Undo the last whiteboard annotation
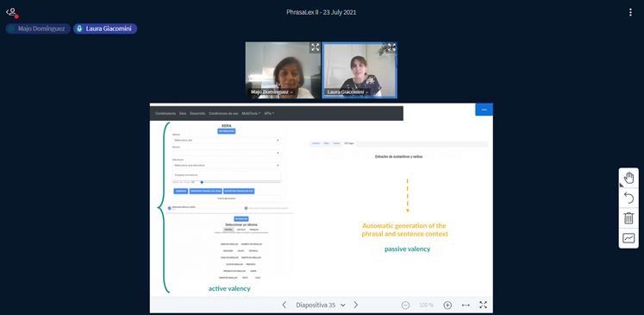 pyautogui.click(x=628, y=198)
